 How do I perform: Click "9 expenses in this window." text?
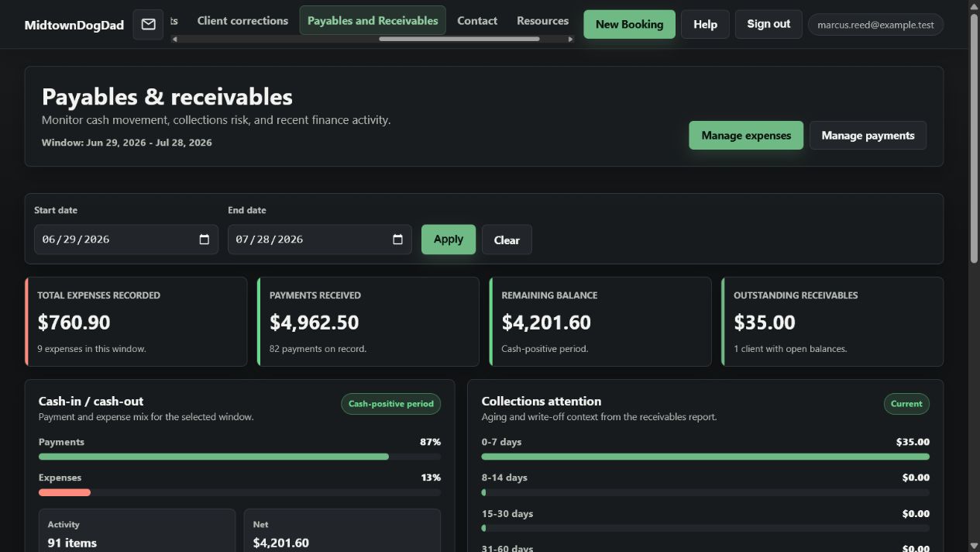tap(91, 349)
